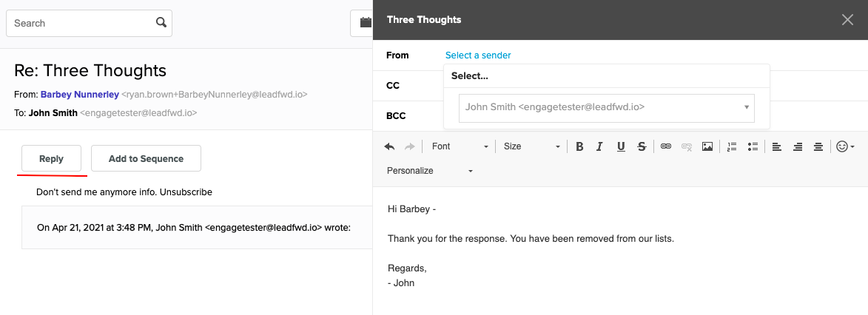Screen dimensions: 868x315
Task: Insert an image using the picture icon
Action: (x=707, y=146)
